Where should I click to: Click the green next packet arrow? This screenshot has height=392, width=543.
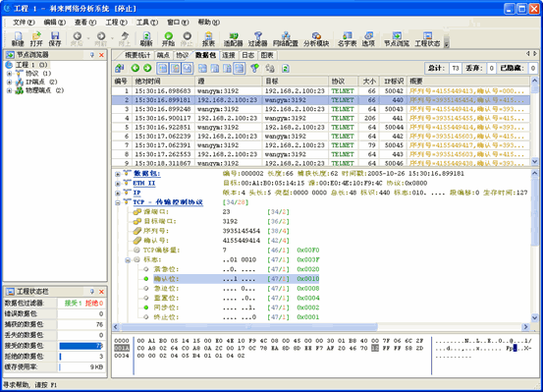(x=147, y=68)
